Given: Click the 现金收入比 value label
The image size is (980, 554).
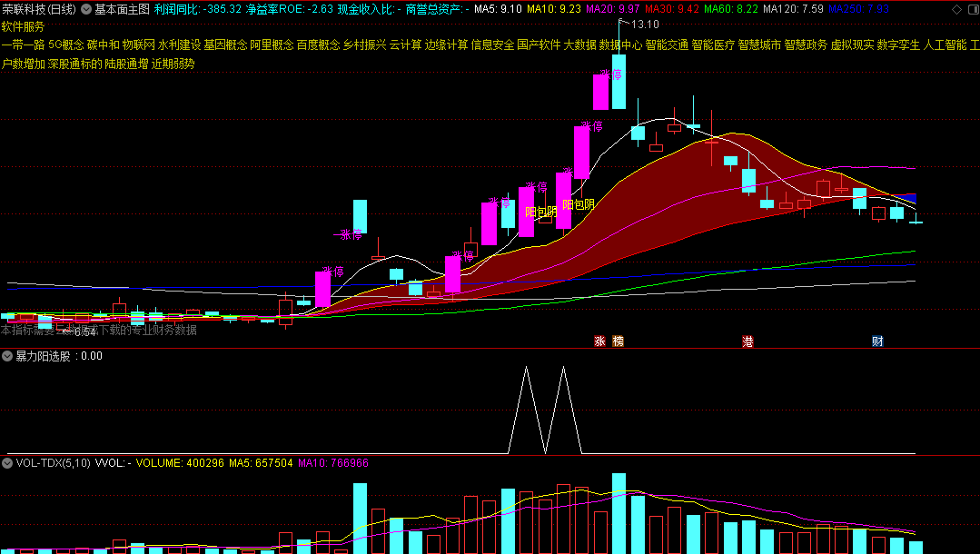Looking at the screenshot, I should click(x=370, y=9).
